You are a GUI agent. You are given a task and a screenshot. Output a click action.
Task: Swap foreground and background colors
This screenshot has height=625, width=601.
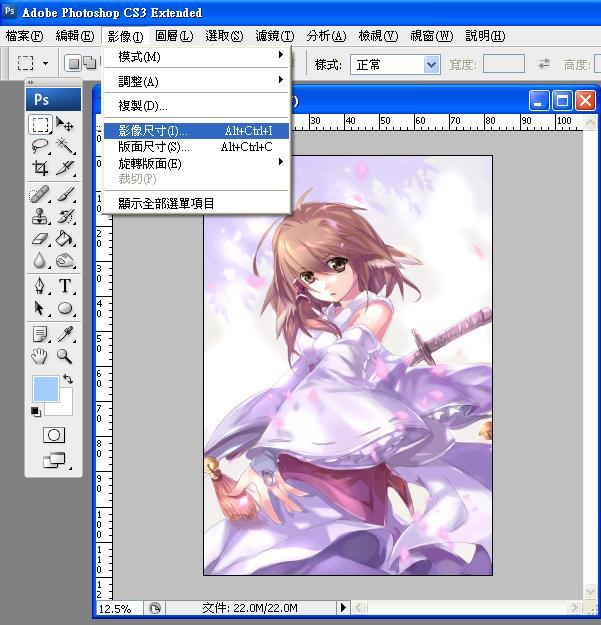point(67,379)
